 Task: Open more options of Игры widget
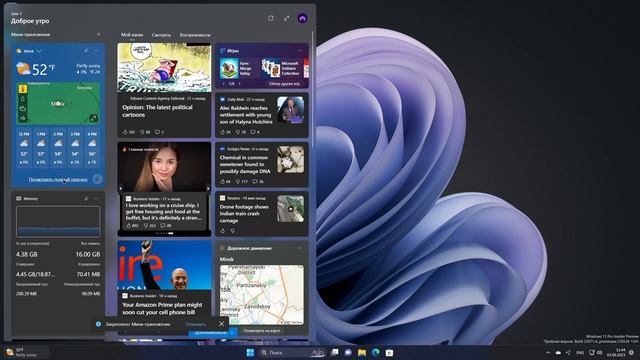[x=300, y=51]
